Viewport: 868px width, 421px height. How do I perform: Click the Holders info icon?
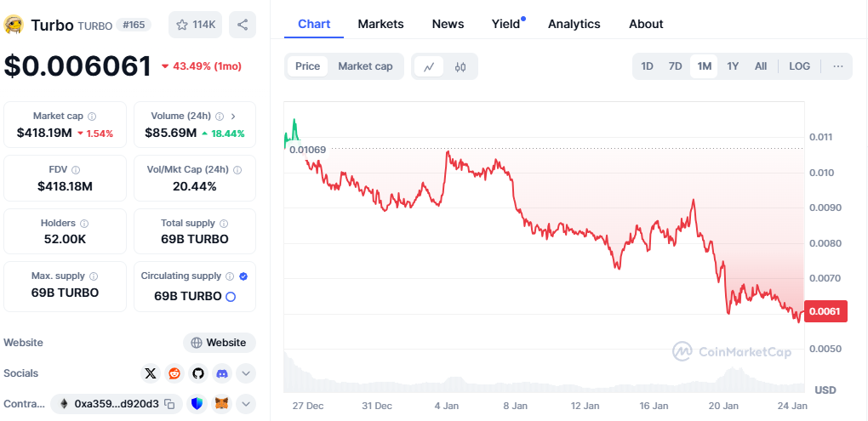coord(84,224)
